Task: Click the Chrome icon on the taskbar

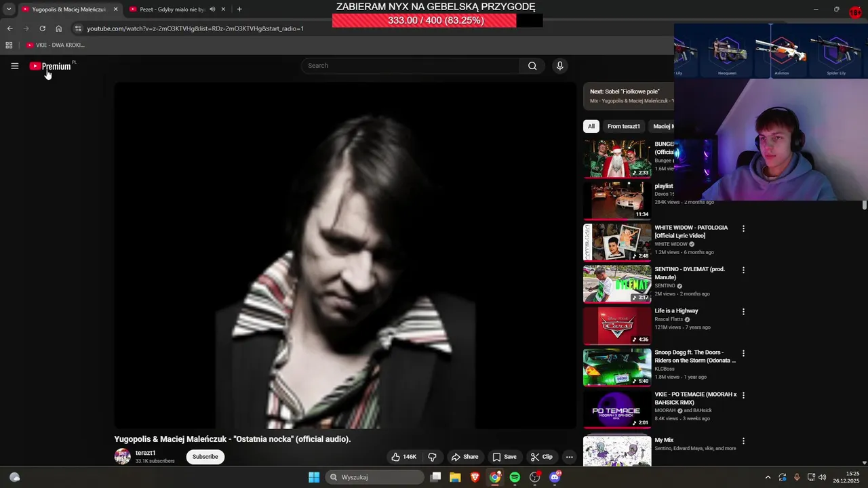Action: (x=495, y=477)
